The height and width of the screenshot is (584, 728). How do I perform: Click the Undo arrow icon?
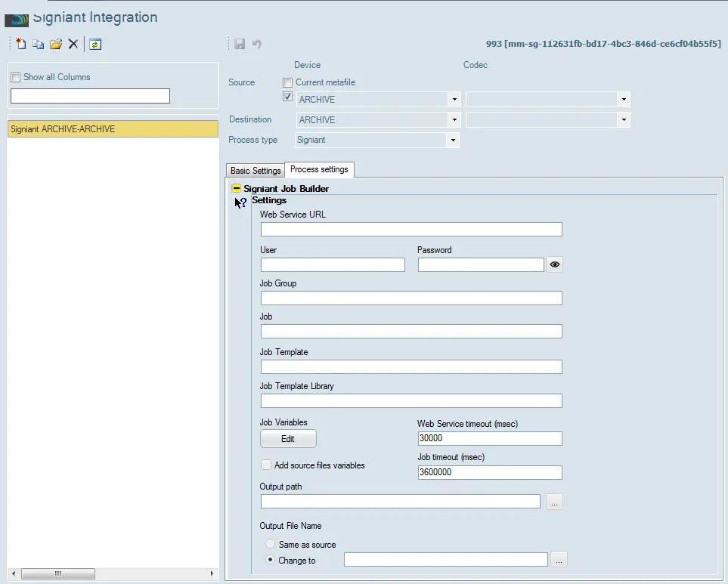[257, 45]
